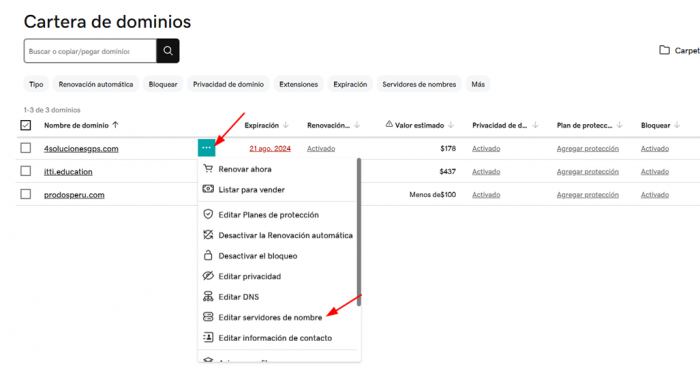Click the cart icon beside Renovar ahora

pyautogui.click(x=208, y=169)
